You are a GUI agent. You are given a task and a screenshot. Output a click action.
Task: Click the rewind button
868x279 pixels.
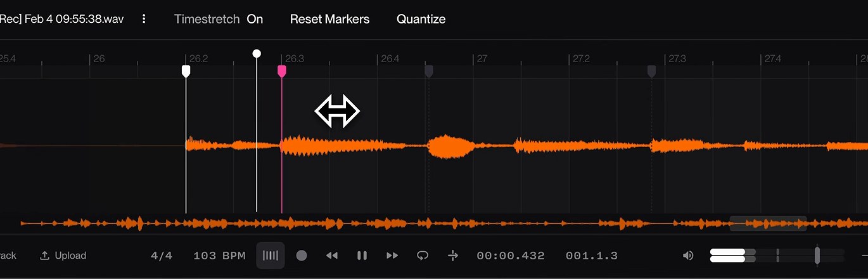[332, 256]
